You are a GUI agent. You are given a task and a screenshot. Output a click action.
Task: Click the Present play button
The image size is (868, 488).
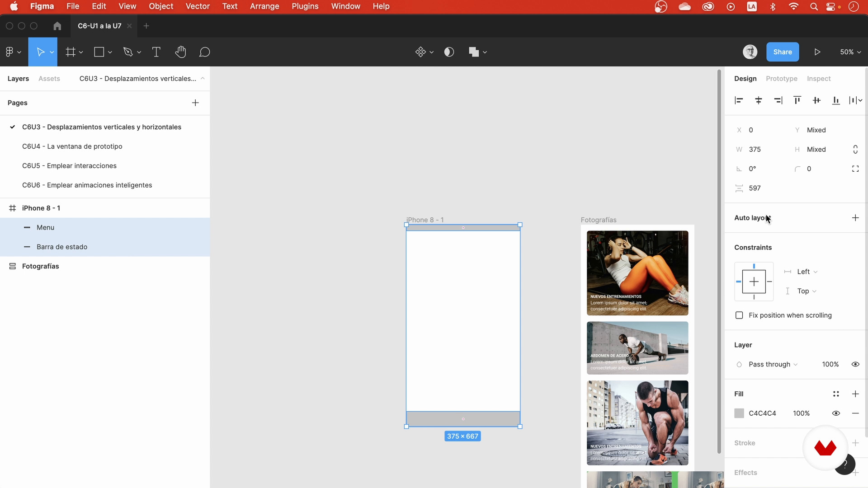tap(817, 52)
